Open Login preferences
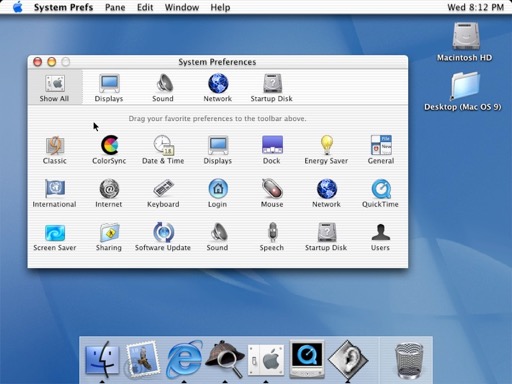 tap(218, 194)
